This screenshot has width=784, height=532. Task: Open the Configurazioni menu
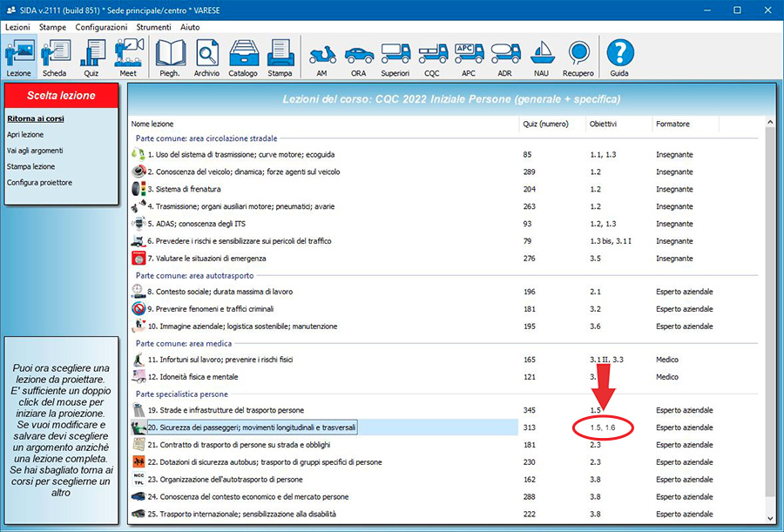pos(101,27)
